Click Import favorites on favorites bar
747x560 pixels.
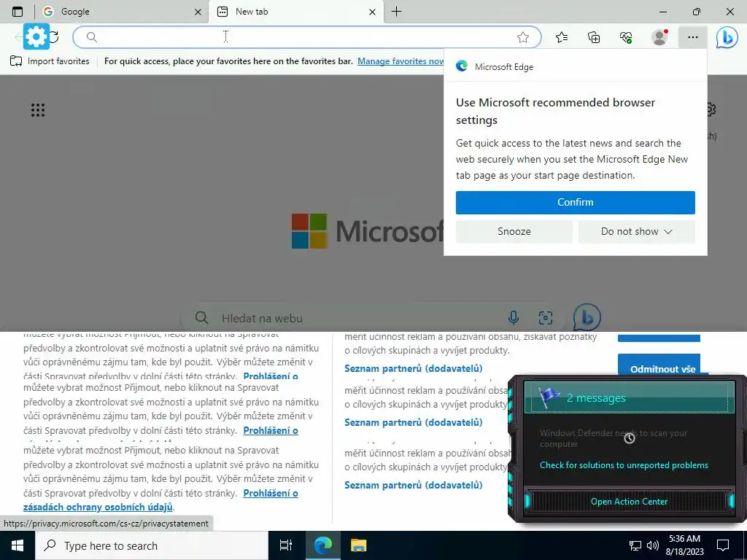[50, 61]
